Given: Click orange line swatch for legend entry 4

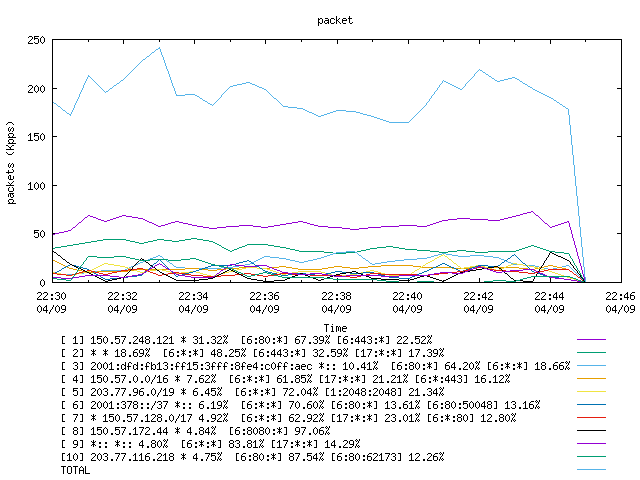Looking at the screenshot, I should coord(591,379).
